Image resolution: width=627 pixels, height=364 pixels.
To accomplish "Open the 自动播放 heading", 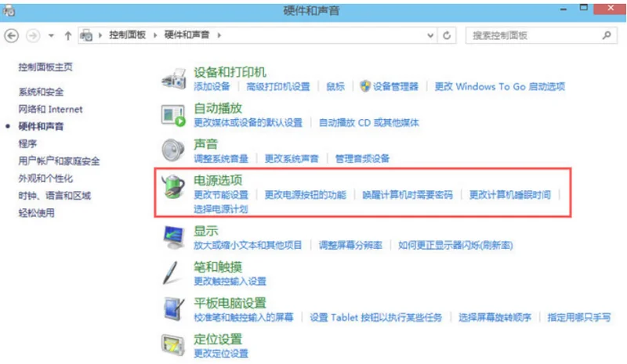I will pos(218,108).
